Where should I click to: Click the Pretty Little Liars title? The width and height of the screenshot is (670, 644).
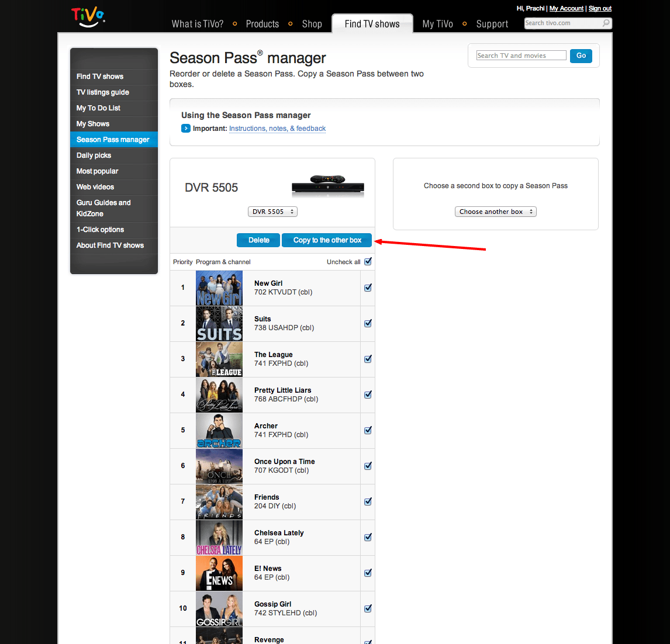click(x=282, y=390)
